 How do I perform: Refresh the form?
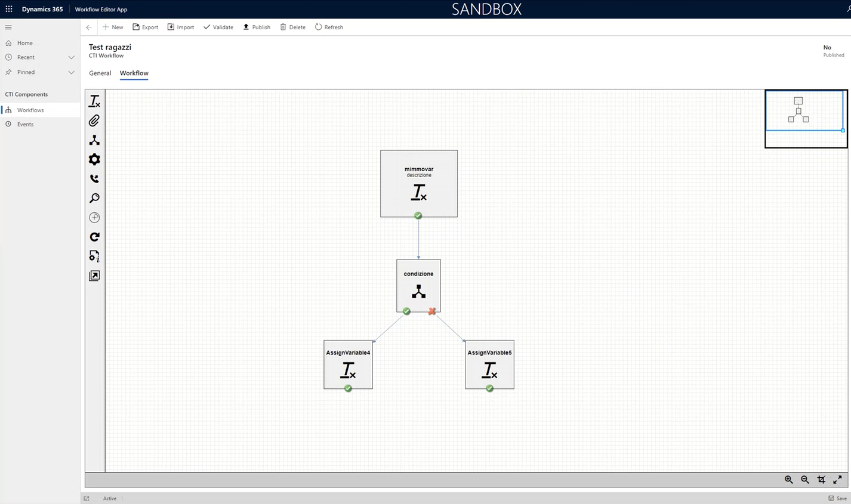(x=329, y=27)
